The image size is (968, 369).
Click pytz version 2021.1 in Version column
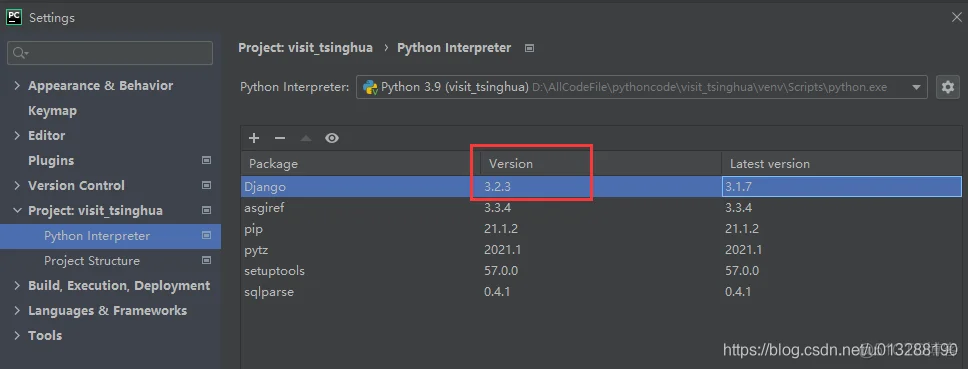(x=503, y=250)
